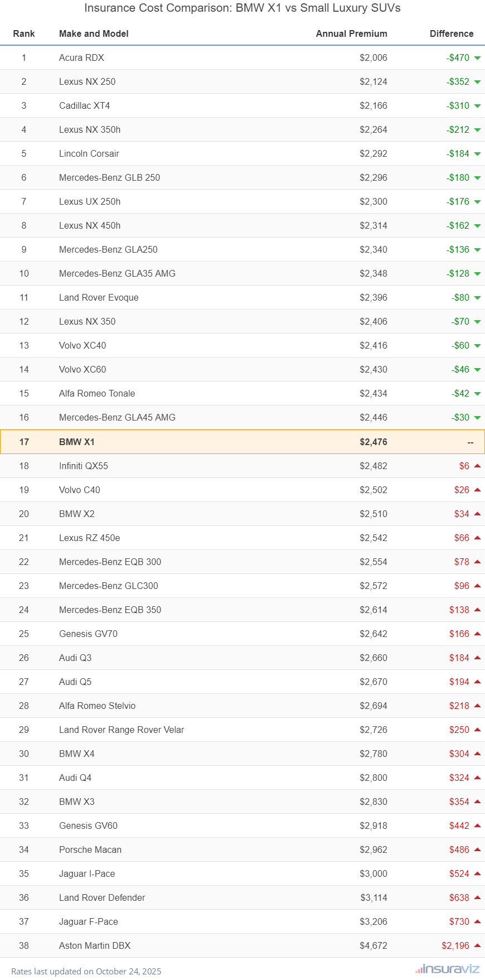Click the green arrow for Mercedes-Benz GLA45 AMG
This screenshot has height=980, width=485.
(x=477, y=418)
